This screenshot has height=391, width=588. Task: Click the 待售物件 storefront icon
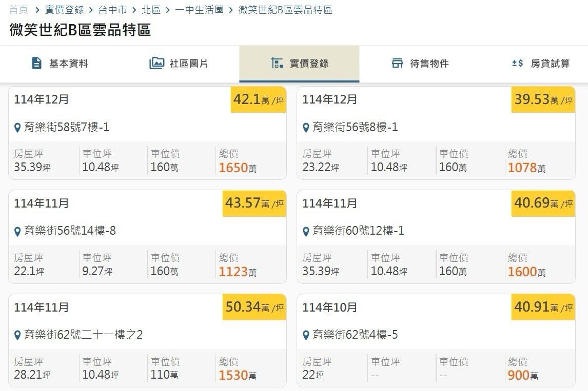click(397, 63)
